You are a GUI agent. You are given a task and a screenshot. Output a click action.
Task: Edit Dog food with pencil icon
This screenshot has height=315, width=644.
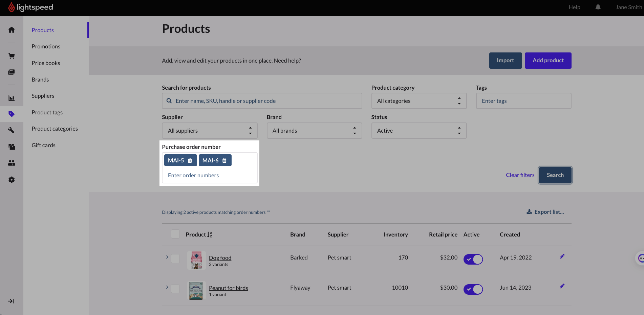click(562, 256)
